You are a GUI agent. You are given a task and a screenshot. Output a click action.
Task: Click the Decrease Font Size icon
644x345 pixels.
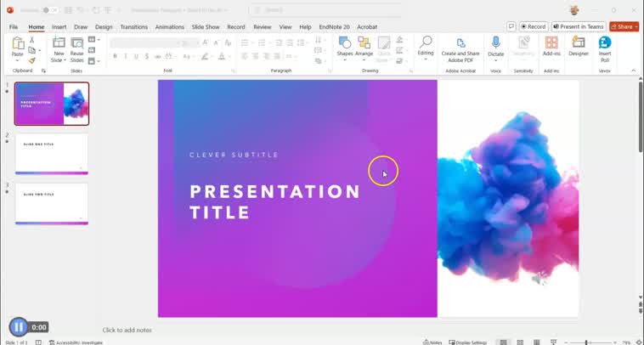[216, 42]
